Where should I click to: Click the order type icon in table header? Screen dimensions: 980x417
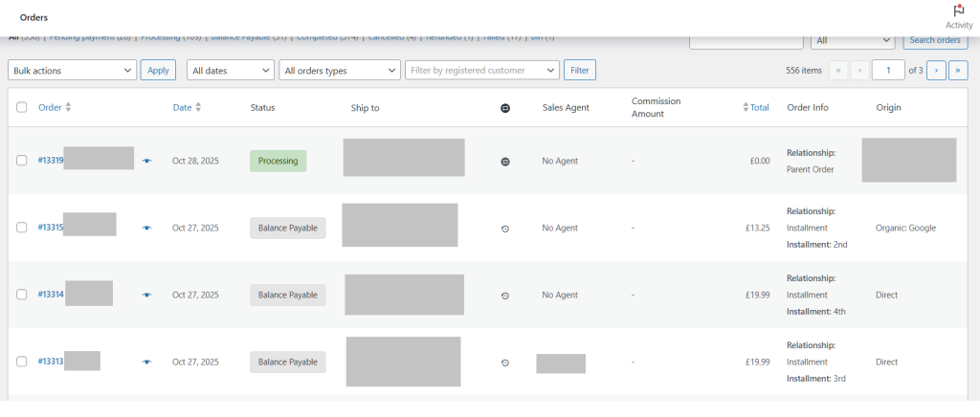click(505, 108)
